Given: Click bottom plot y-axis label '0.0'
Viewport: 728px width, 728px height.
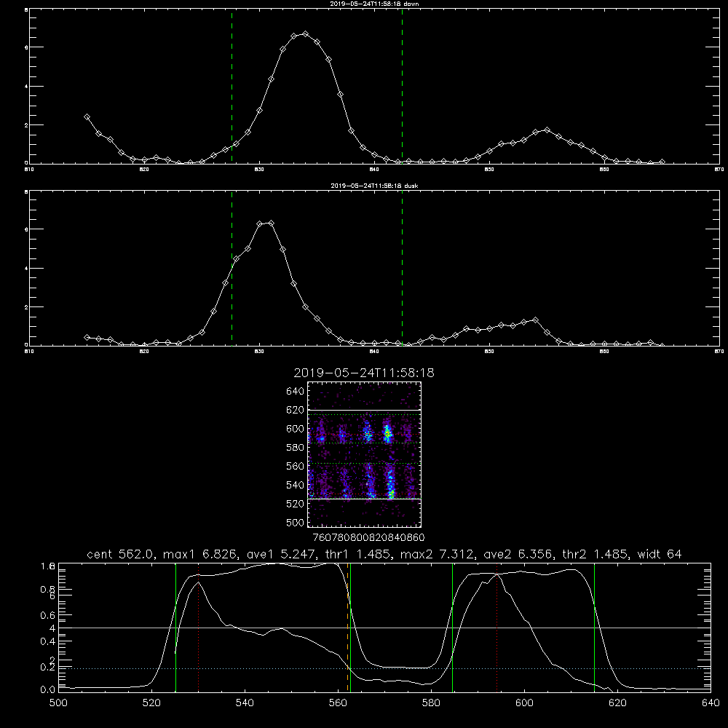Looking at the screenshot, I should pos(48,689).
